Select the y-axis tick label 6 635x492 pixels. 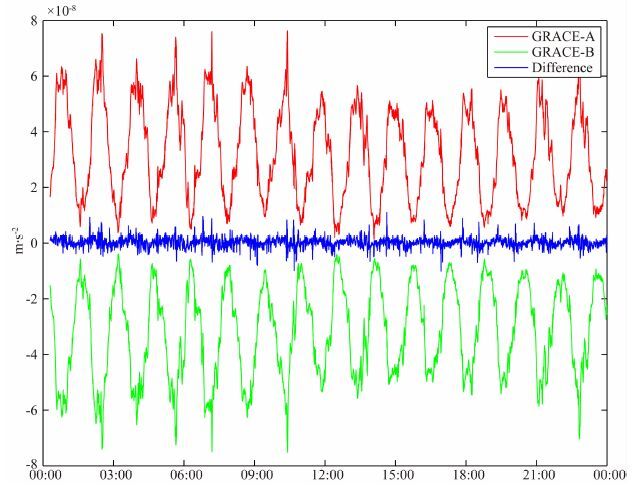point(34,76)
